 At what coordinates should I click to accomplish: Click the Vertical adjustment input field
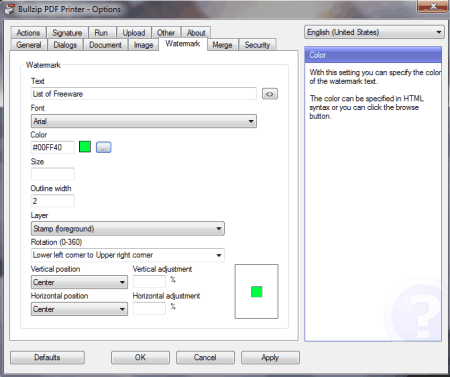(149, 282)
